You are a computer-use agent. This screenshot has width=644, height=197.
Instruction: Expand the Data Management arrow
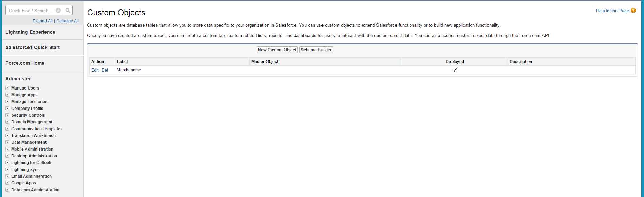[7, 142]
